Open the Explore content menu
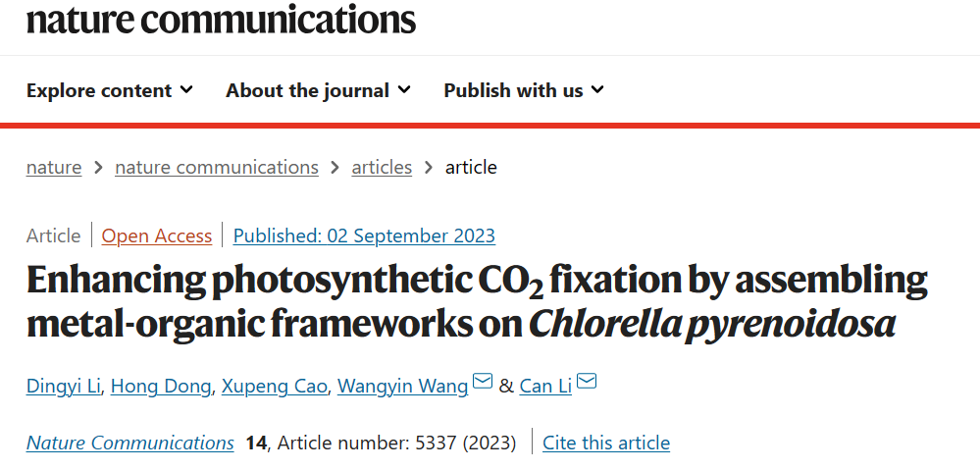980x470 pixels. click(109, 90)
